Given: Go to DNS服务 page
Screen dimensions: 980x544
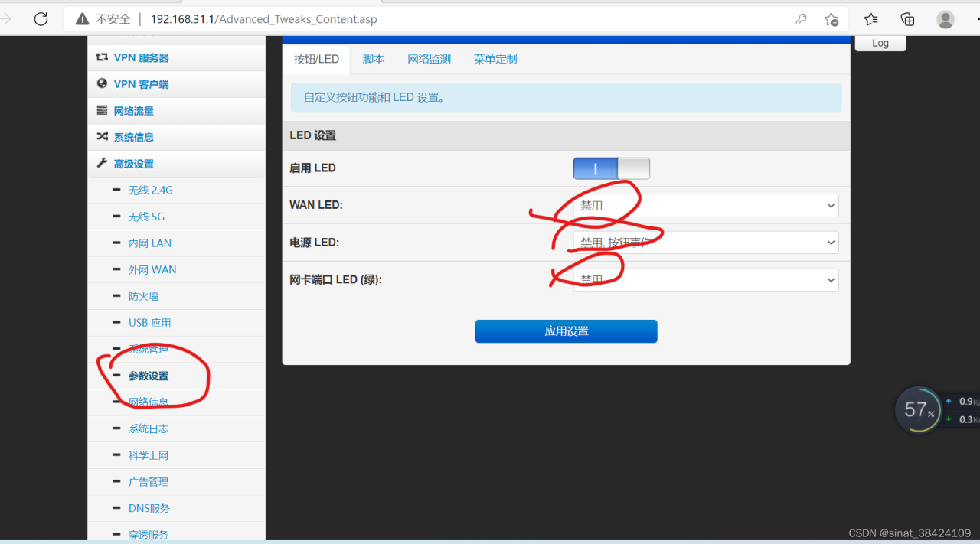Looking at the screenshot, I should [x=149, y=508].
